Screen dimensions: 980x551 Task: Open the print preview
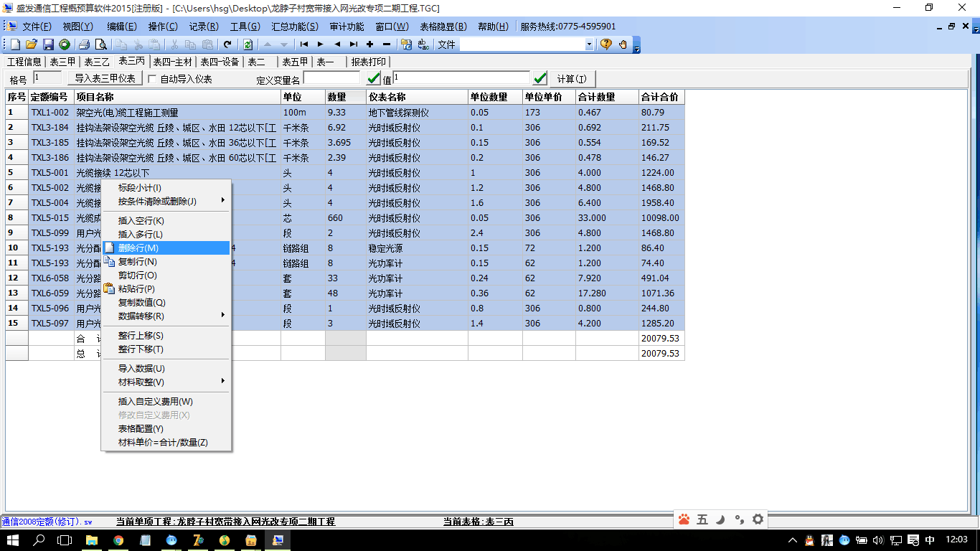pyautogui.click(x=100, y=44)
